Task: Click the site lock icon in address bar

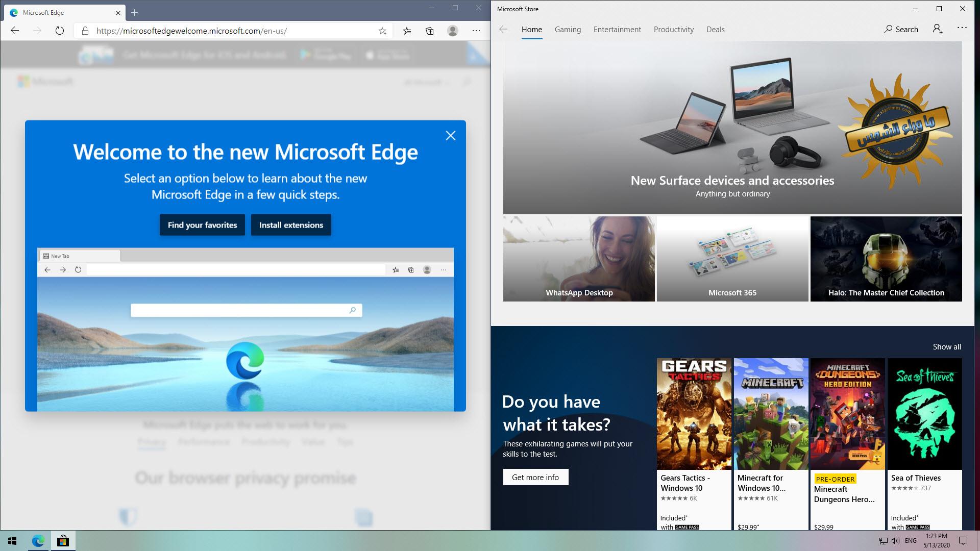Action: coord(85,31)
